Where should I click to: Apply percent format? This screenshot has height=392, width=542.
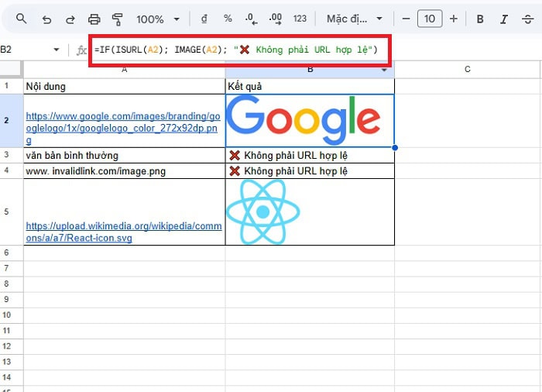[x=228, y=19]
